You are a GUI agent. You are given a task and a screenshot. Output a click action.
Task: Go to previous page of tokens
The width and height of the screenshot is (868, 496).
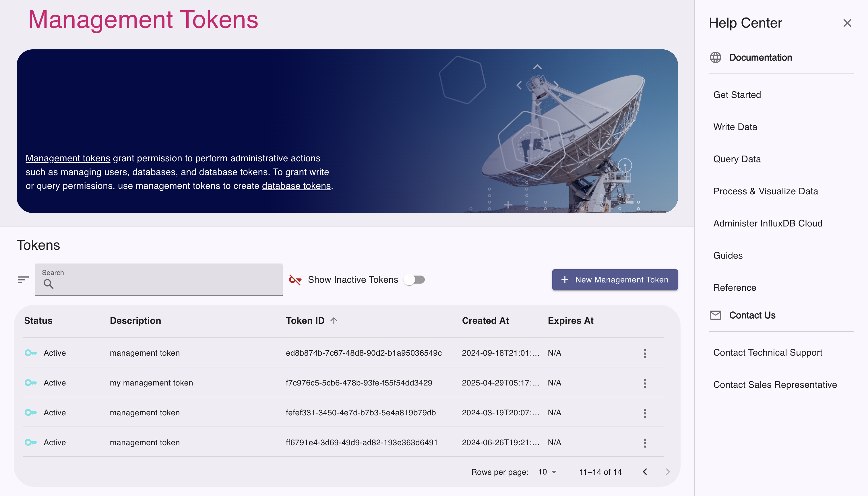coord(644,472)
